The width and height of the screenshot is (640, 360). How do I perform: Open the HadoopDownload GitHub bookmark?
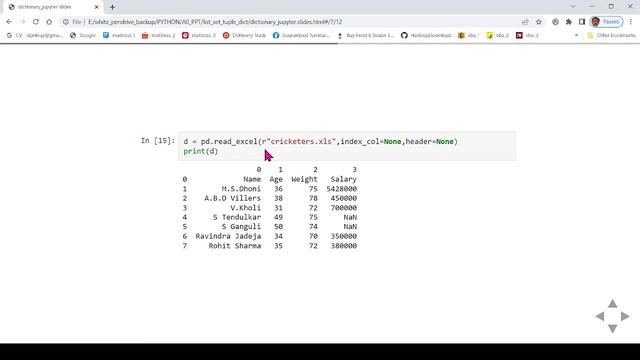click(426, 36)
